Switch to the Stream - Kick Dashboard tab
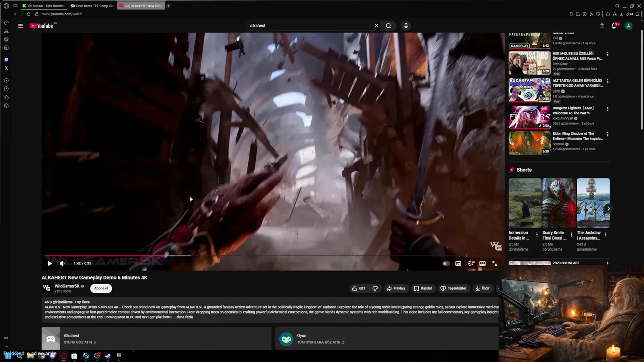The image size is (644, 362). (x=44, y=6)
